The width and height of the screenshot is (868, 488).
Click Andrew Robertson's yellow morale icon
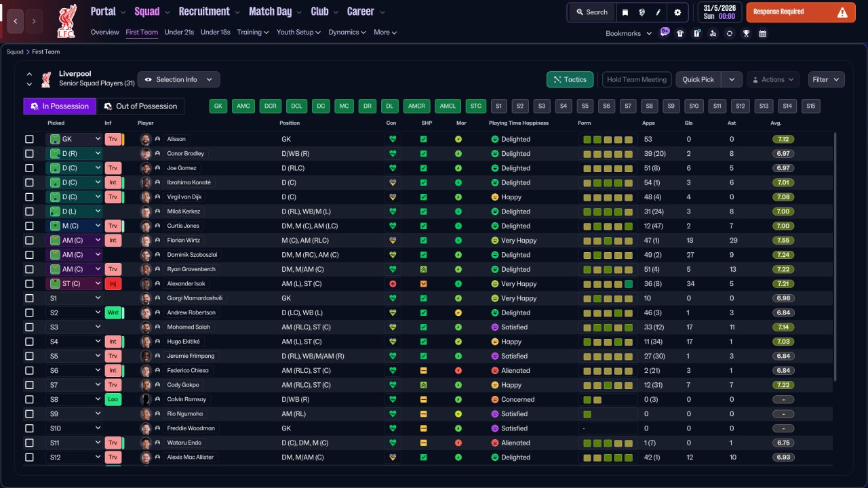[x=458, y=312]
